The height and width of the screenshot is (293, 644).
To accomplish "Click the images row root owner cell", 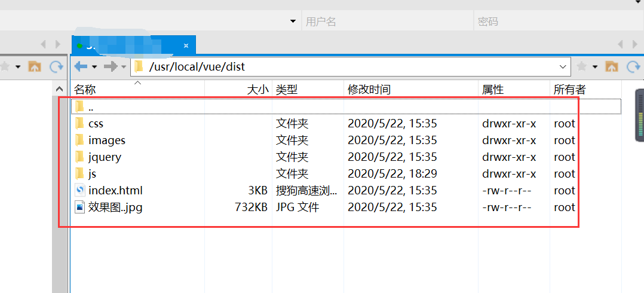I will point(565,140).
